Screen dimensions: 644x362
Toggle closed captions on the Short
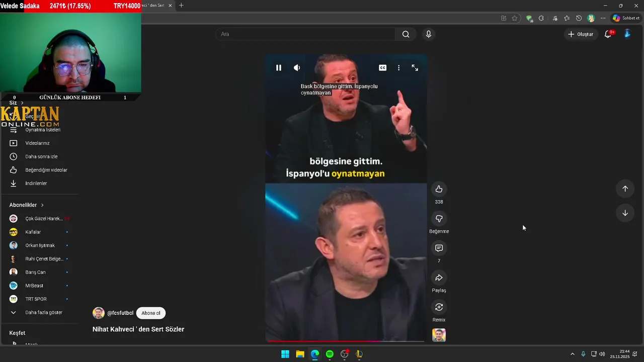[383, 68]
